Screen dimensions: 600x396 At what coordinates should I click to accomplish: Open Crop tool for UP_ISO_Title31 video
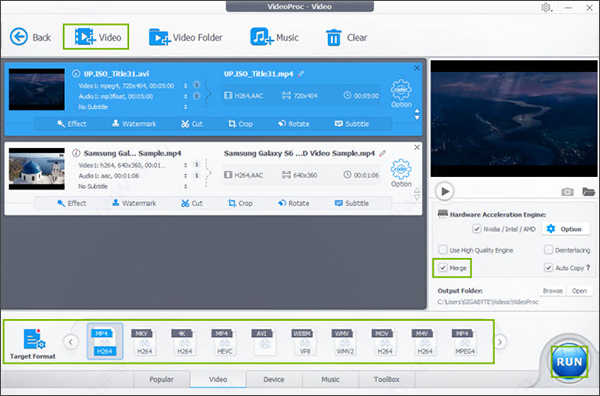pyautogui.click(x=241, y=124)
